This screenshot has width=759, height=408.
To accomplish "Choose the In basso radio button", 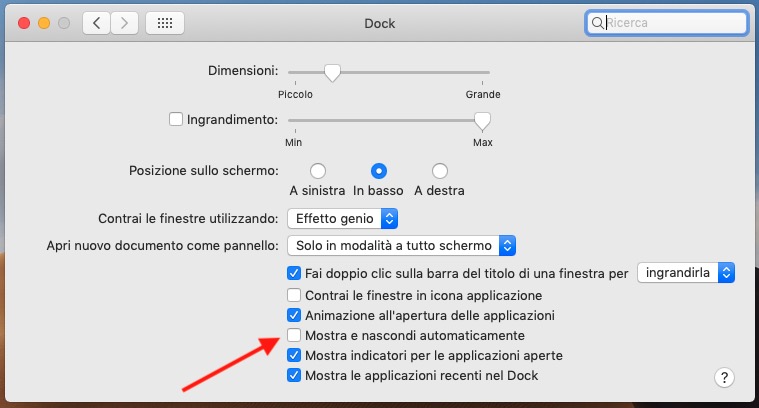I will coord(379,171).
